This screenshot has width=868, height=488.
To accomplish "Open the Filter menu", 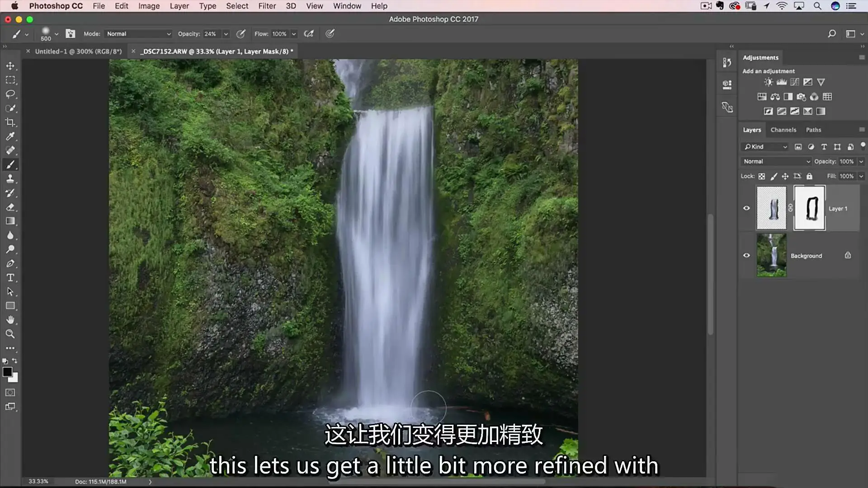I will click(267, 6).
